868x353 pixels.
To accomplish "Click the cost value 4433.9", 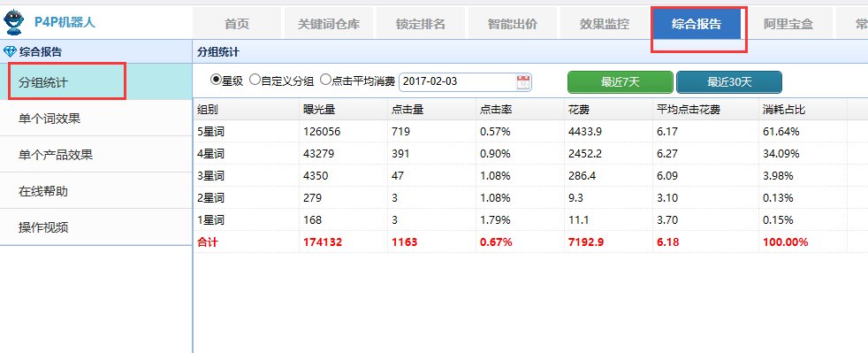I will [x=584, y=131].
